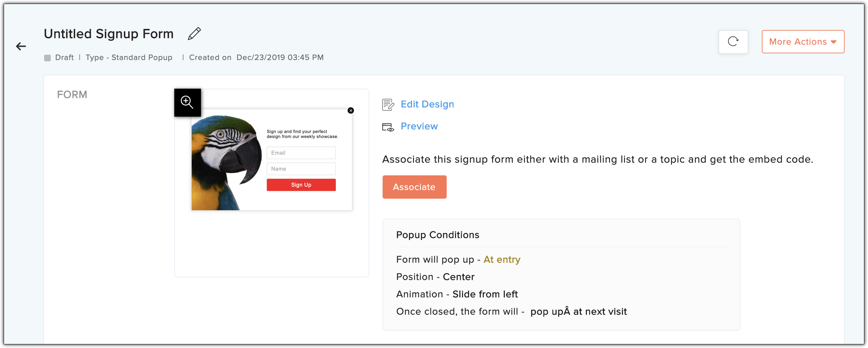Click the pencil icon to rename form
Screen dimensions: 868x348
[x=194, y=34]
